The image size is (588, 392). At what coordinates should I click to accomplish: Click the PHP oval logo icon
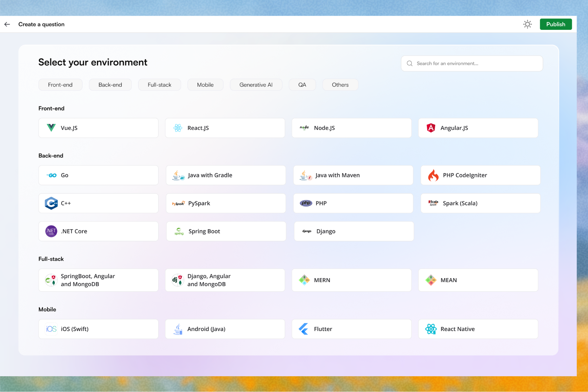306,203
